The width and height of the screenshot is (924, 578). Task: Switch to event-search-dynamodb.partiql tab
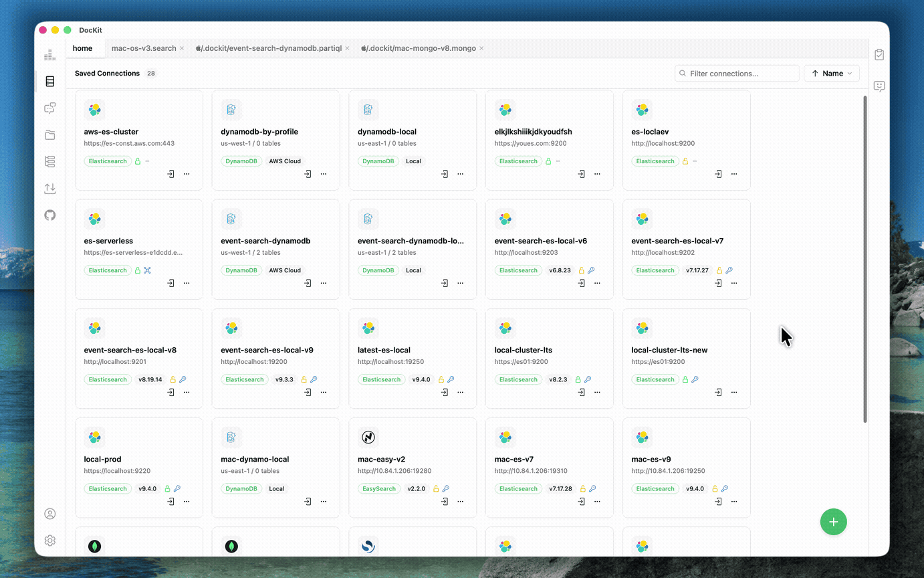(x=269, y=48)
